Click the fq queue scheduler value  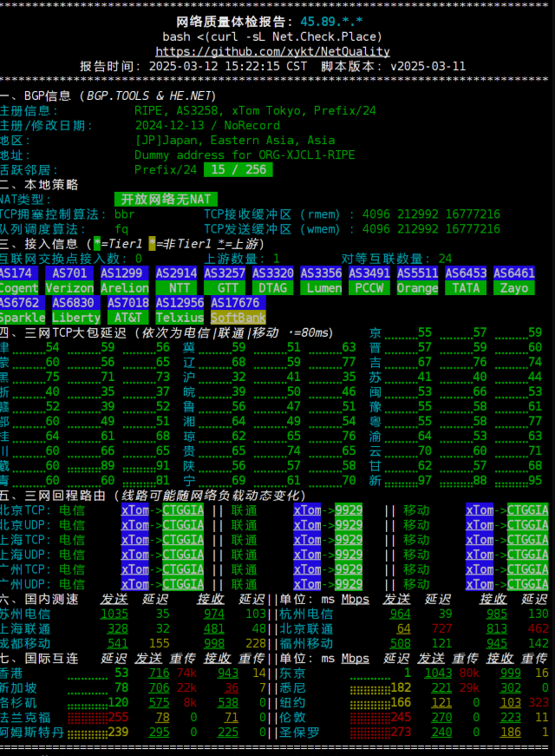coord(121,229)
